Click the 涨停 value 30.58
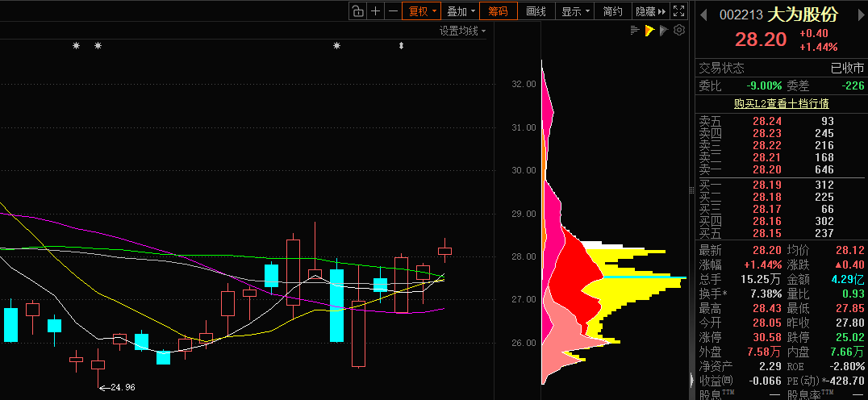 coord(768,337)
